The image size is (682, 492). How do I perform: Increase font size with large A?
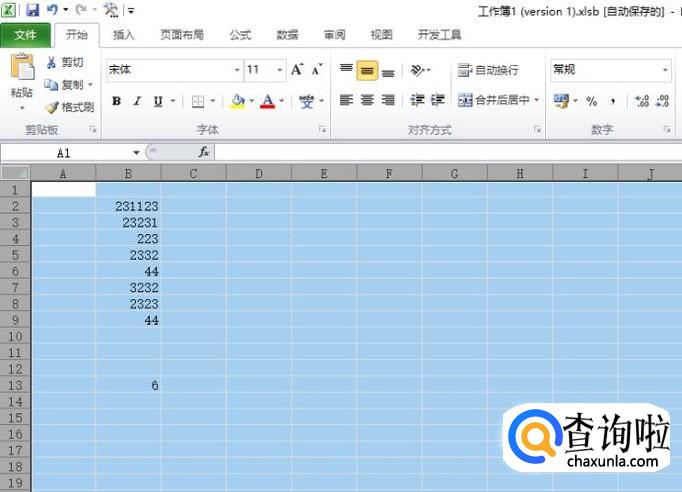[297, 69]
